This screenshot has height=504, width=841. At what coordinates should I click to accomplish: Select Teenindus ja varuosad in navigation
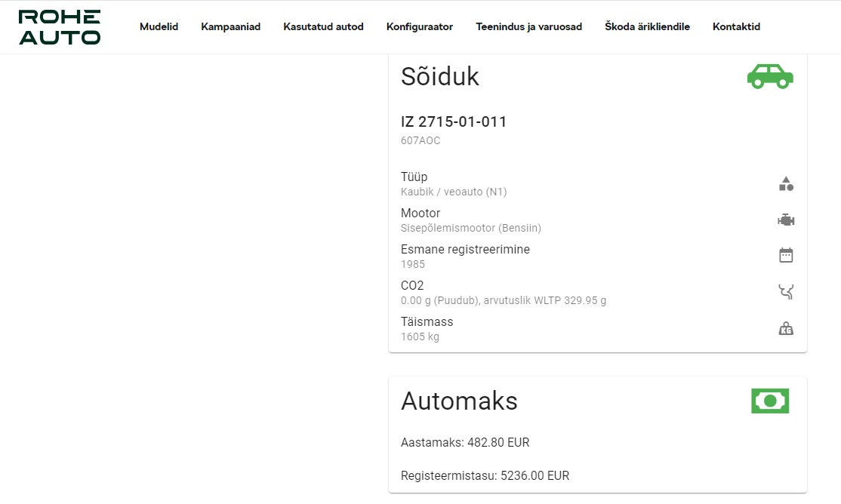[x=528, y=27]
